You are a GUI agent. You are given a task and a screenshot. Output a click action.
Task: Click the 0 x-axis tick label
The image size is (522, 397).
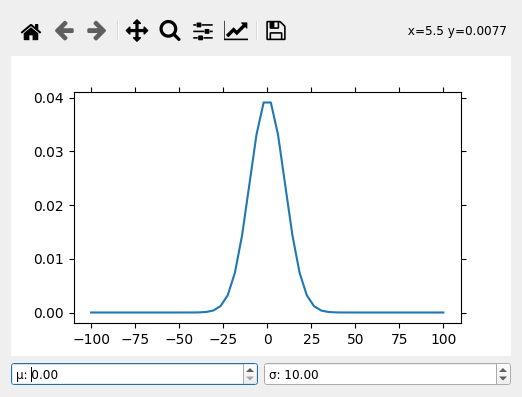pos(268,339)
